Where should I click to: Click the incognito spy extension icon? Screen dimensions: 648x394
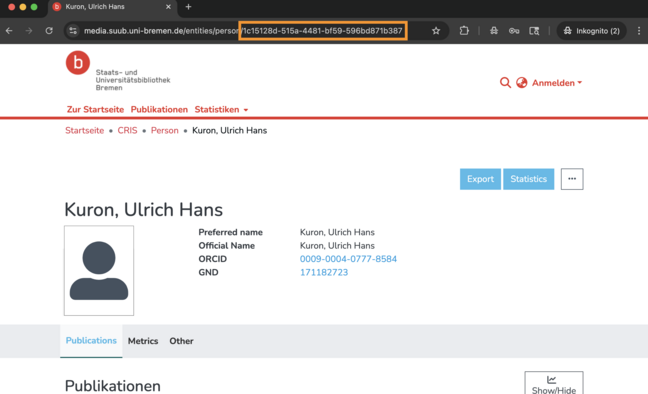494,31
